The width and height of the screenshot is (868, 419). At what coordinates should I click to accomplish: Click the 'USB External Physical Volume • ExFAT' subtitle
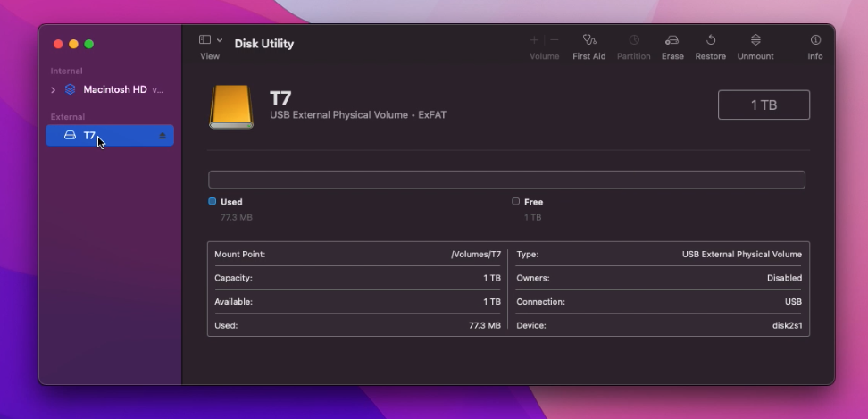pyautogui.click(x=358, y=115)
